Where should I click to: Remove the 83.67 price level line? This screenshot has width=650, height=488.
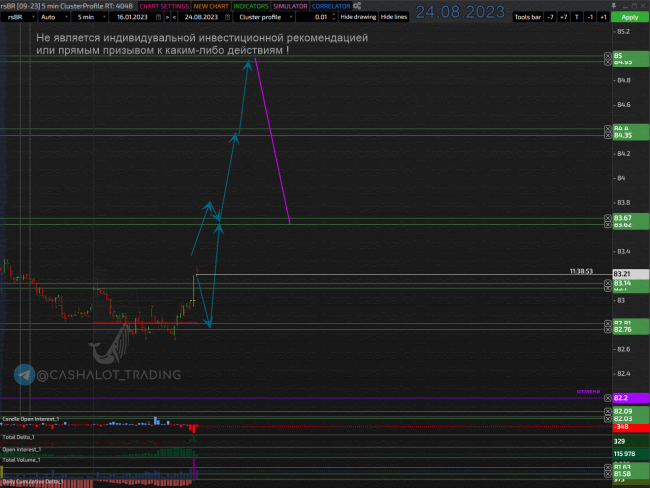[x=607, y=218]
